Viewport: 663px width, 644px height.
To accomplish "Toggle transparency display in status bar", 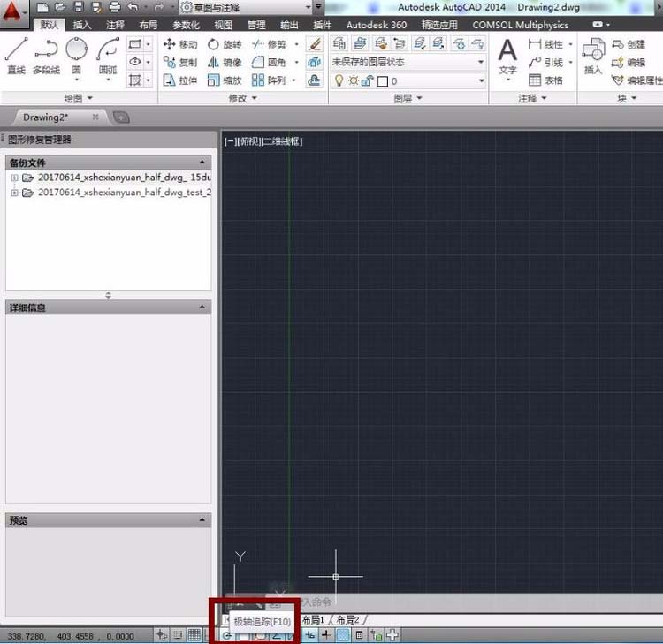I will (343, 634).
